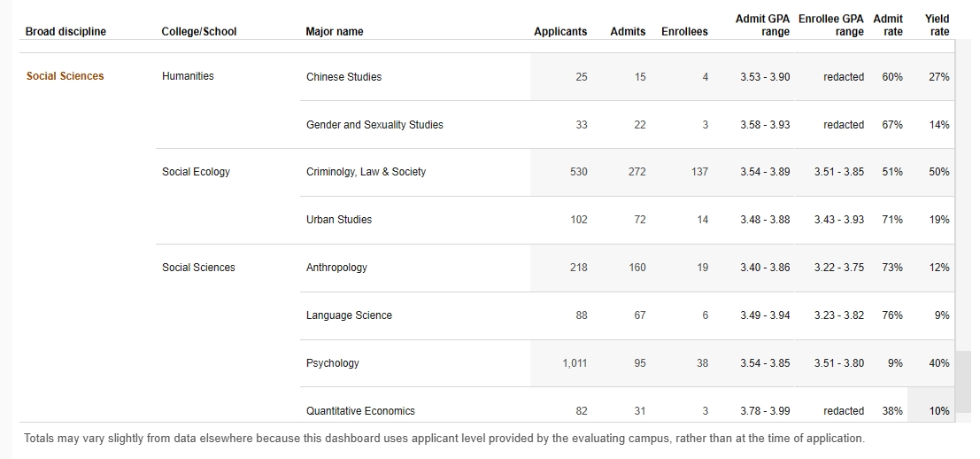980x459 pixels.
Task: Select the Gender and Sexuality Studies major
Action: pos(374,125)
